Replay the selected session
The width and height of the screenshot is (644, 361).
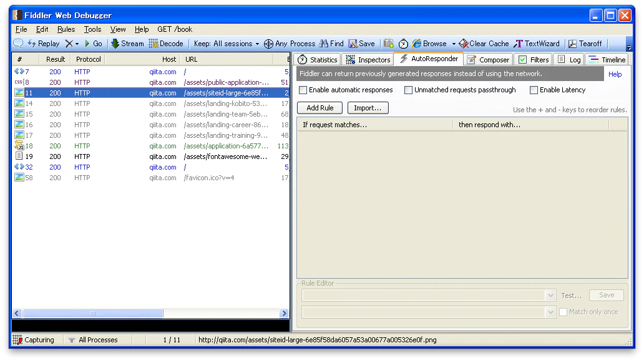click(44, 44)
